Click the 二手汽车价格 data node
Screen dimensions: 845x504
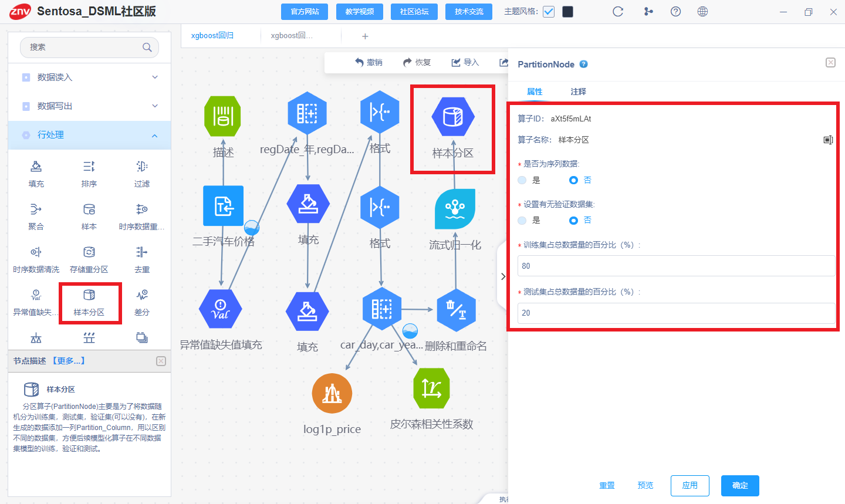[223, 206]
